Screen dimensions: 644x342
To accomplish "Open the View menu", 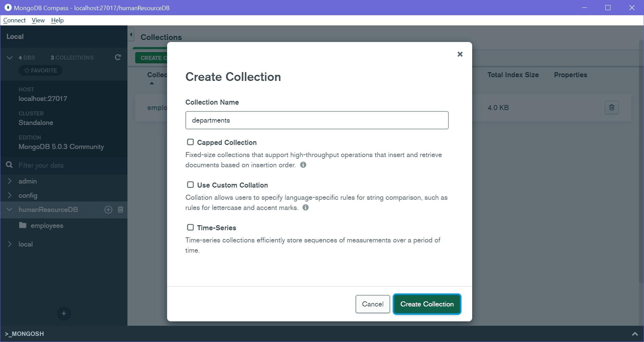I will (38, 20).
